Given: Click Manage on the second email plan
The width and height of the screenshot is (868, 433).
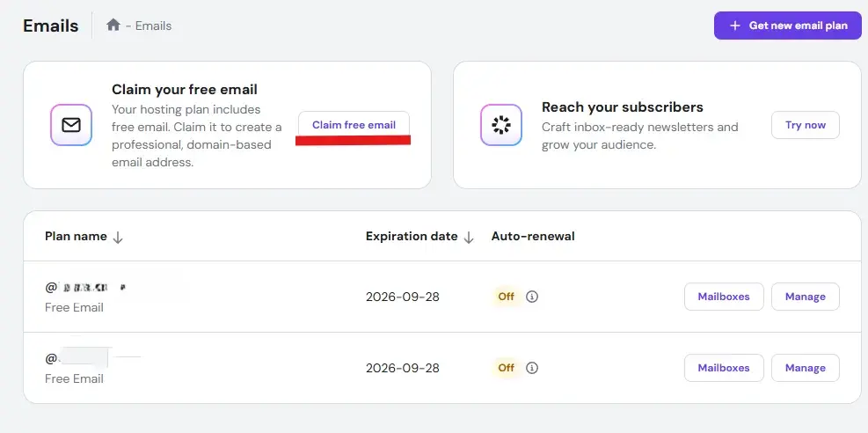Looking at the screenshot, I should pos(805,368).
